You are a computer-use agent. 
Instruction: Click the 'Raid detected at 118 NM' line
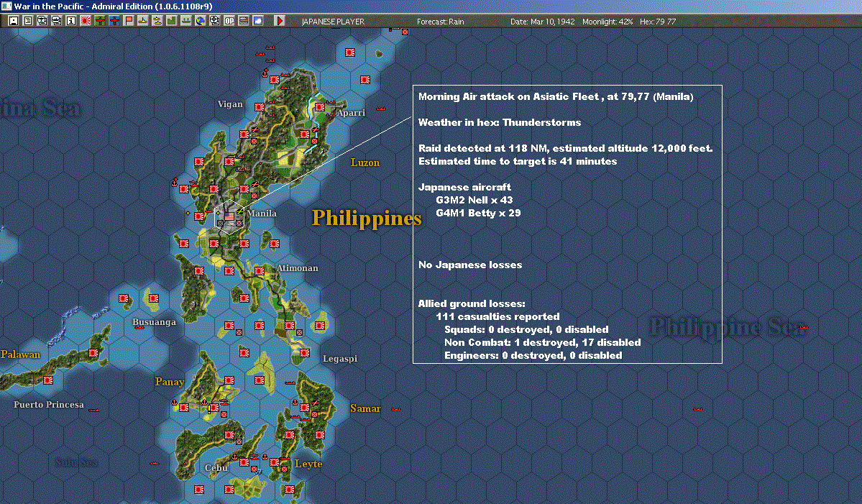click(565, 148)
